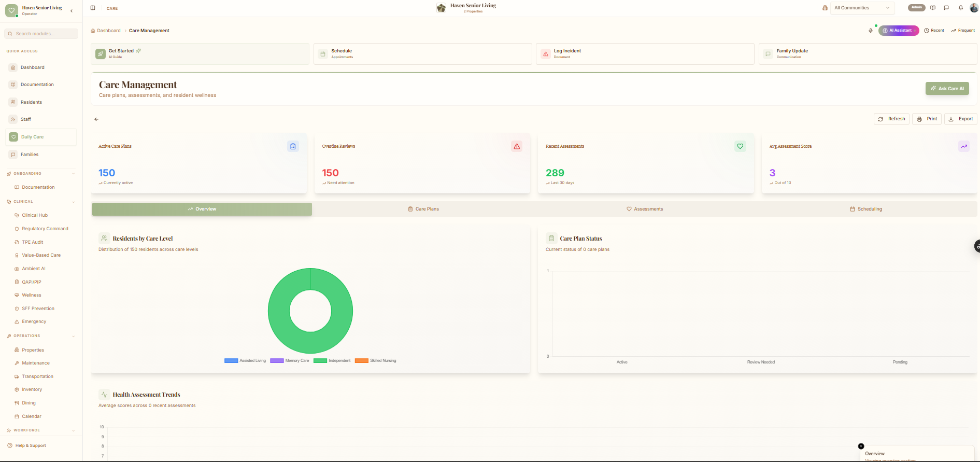Screen dimensions: 980x462
Task: Toggle the sidebar panel icon next to CARE
Action: tap(93, 8)
